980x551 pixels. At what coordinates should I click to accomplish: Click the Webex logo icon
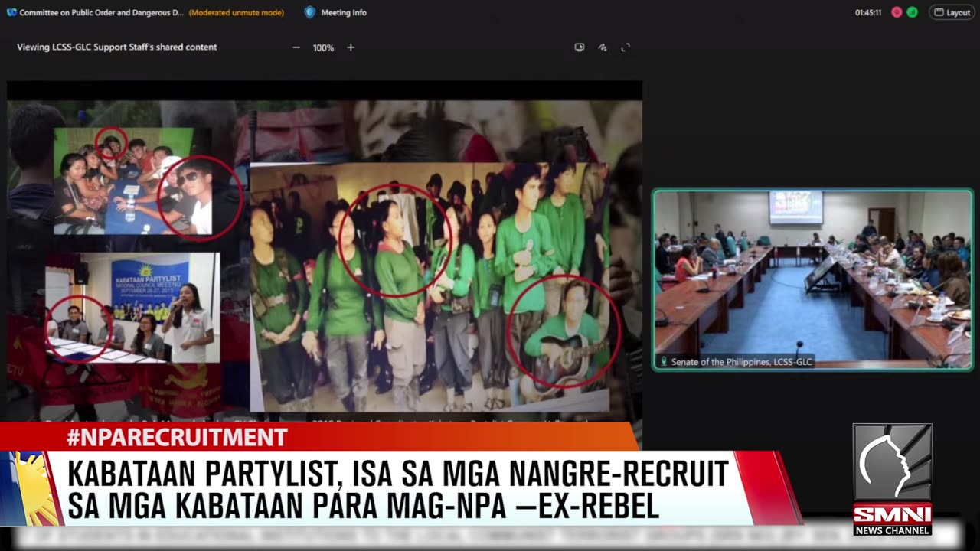coord(11,12)
